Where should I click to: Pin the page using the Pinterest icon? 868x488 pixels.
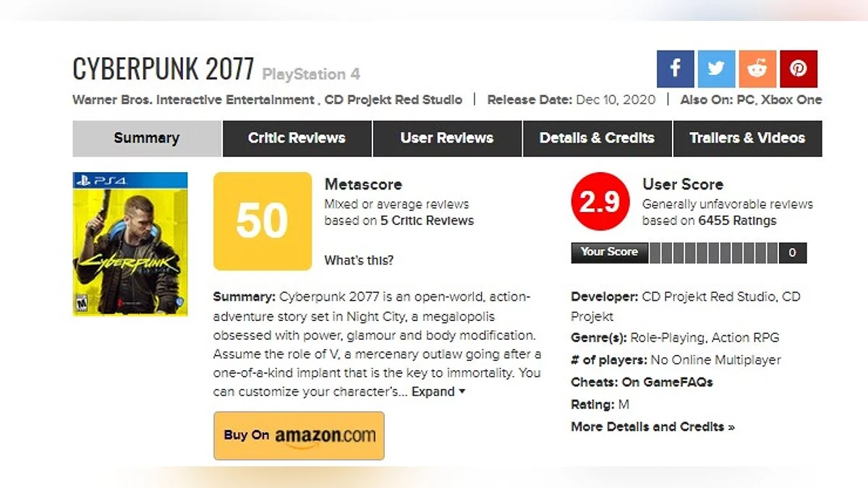799,69
